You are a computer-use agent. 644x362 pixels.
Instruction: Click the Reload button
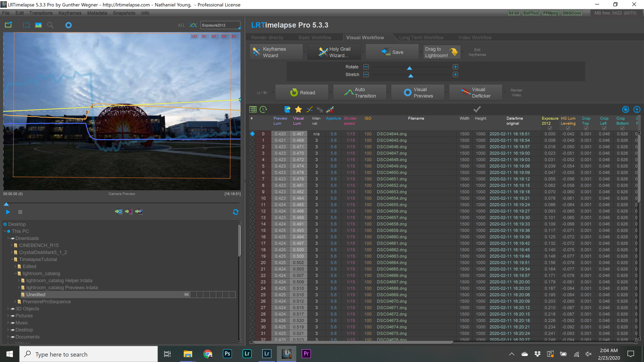302,92
